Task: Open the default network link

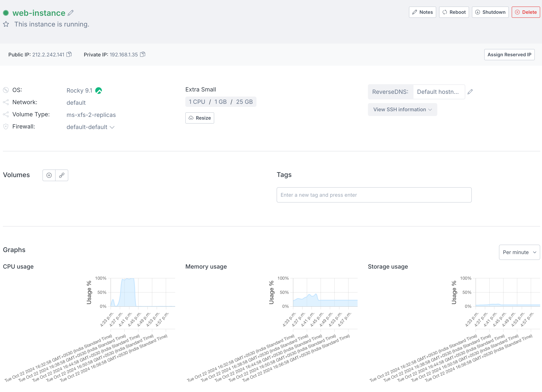Action: [76, 103]
